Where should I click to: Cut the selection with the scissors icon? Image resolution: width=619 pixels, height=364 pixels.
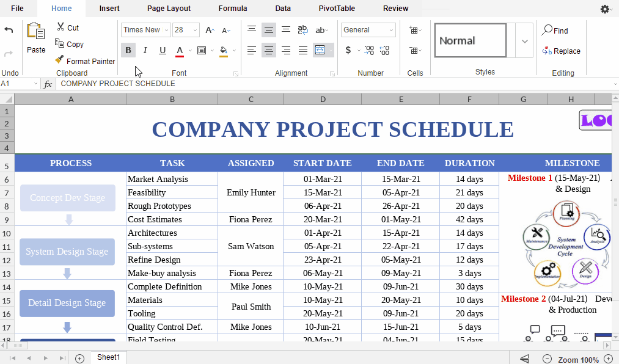point(67,27)
